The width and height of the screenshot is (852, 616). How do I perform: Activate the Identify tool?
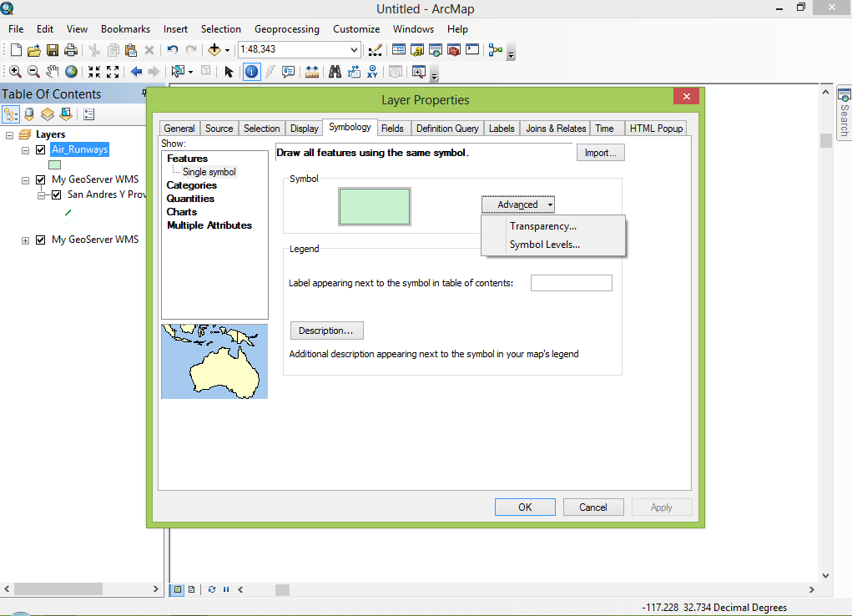251,71
